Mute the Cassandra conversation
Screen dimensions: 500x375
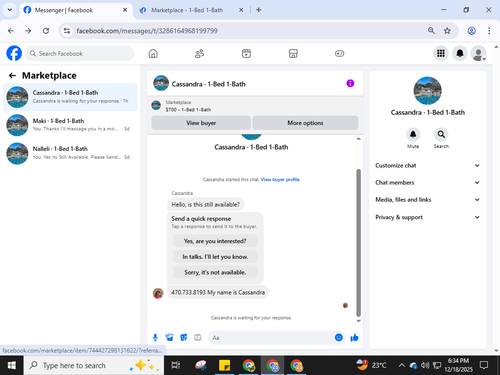click(413, 135)
